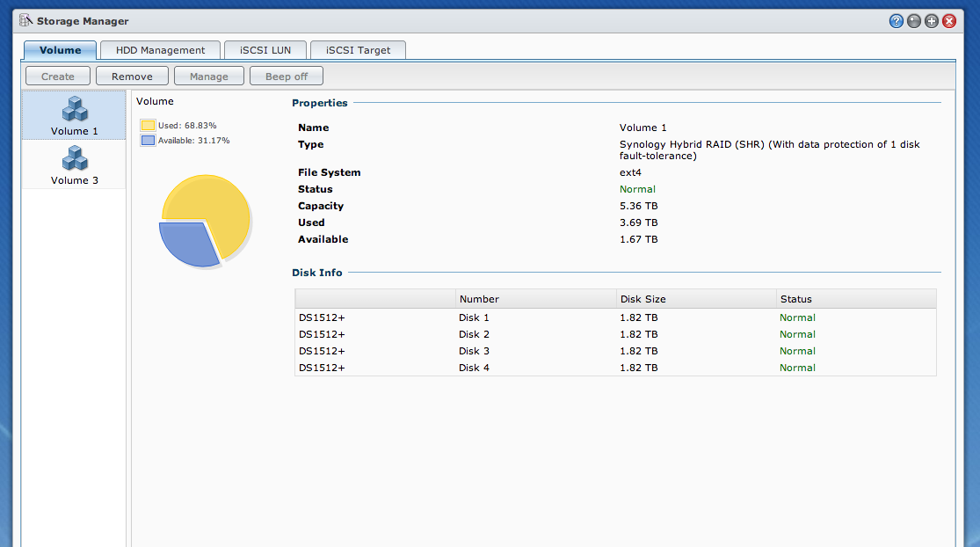Select the Disk 2 row
Viewport: 980px width, 547px height.
click(x=615, y=334)
